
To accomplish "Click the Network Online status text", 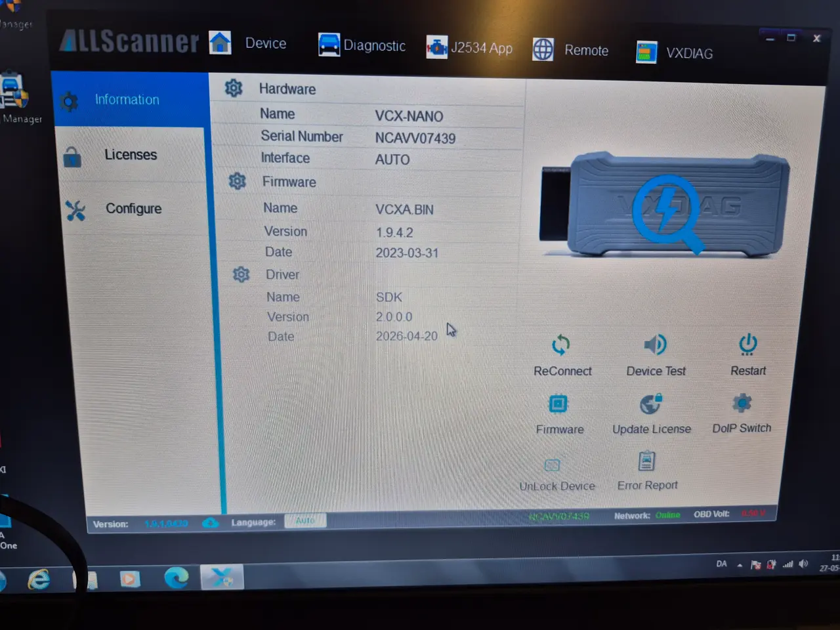I will point(668,515).
